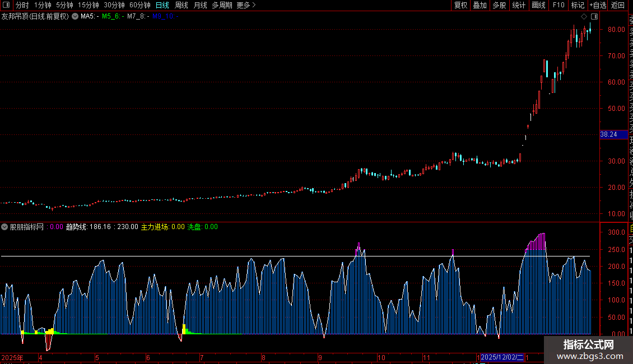Click the 2025/12/02/二 date marker
Viewport: 633px width, 364px height.
[502, 357]
